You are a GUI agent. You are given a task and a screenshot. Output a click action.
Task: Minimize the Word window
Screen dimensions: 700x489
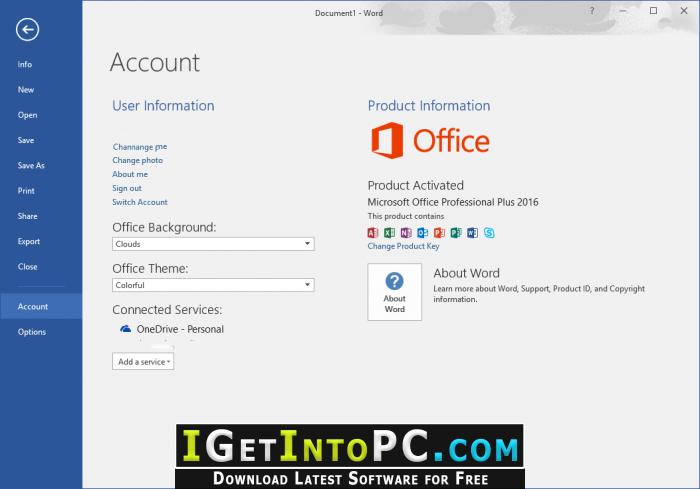tap(623, 11)
